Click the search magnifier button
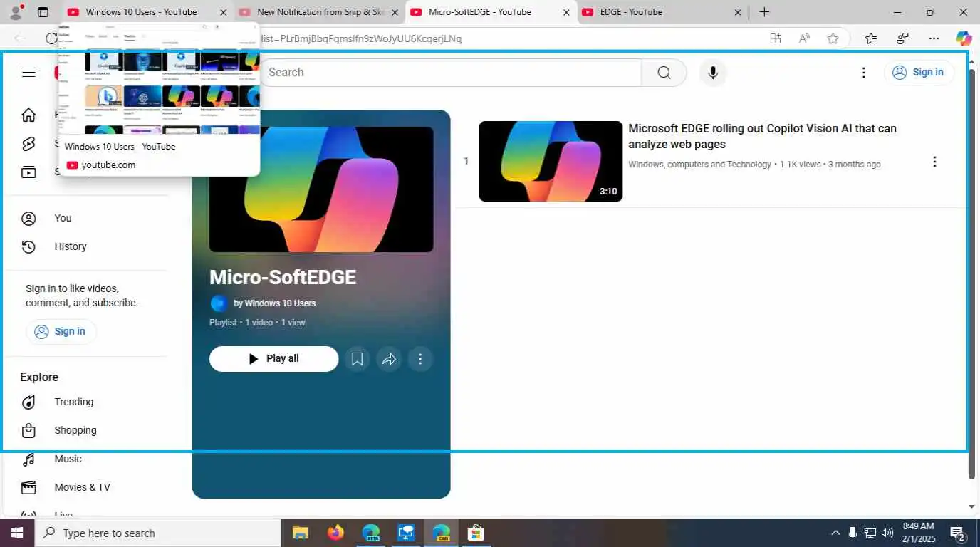Screen dimensions: 980x547 pyautogui.click(x=664, y=73)
